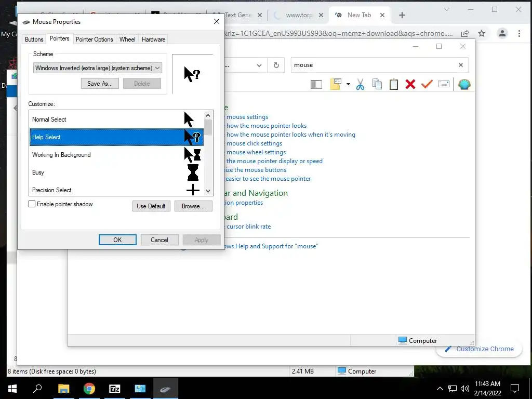Select Working In Background pointer row
Viewport: 532px width, 399px height.
[116, 155]
